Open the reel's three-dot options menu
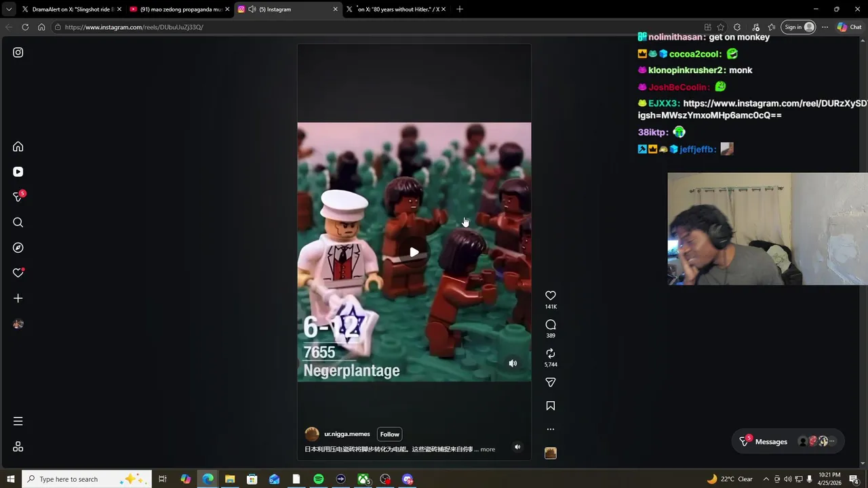The width and height of the screenshot is (868, 488). [551, 429]
